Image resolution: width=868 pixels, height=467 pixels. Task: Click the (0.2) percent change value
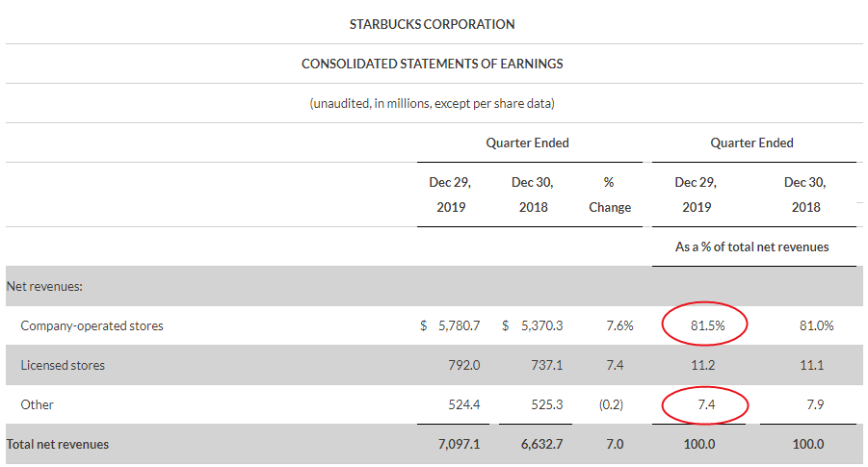coord(609,404)
